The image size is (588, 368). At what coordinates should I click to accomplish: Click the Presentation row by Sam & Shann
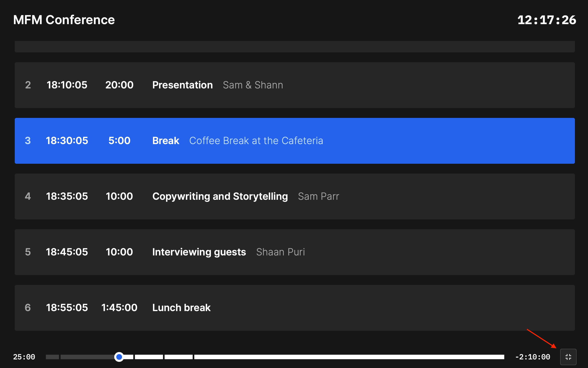pos(294,85)
